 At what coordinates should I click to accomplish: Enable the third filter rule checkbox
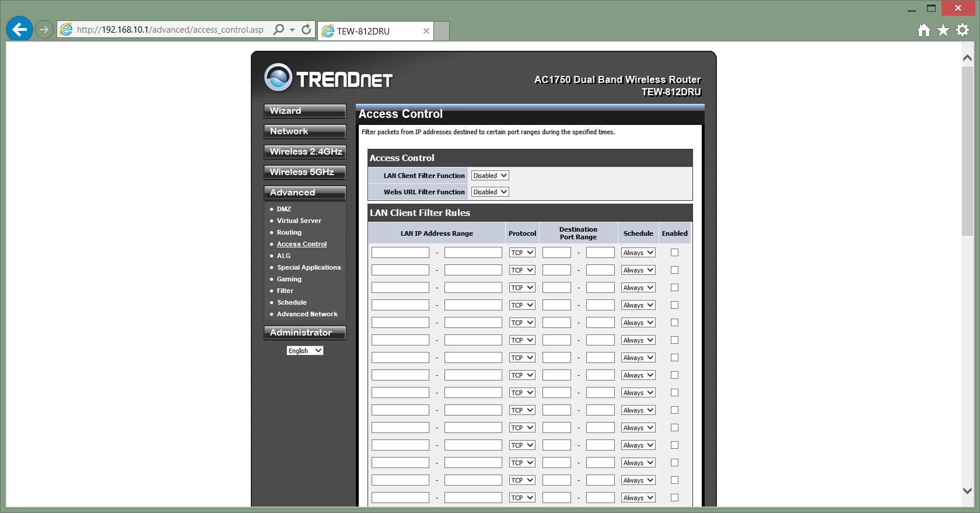[x=674, y=288]
